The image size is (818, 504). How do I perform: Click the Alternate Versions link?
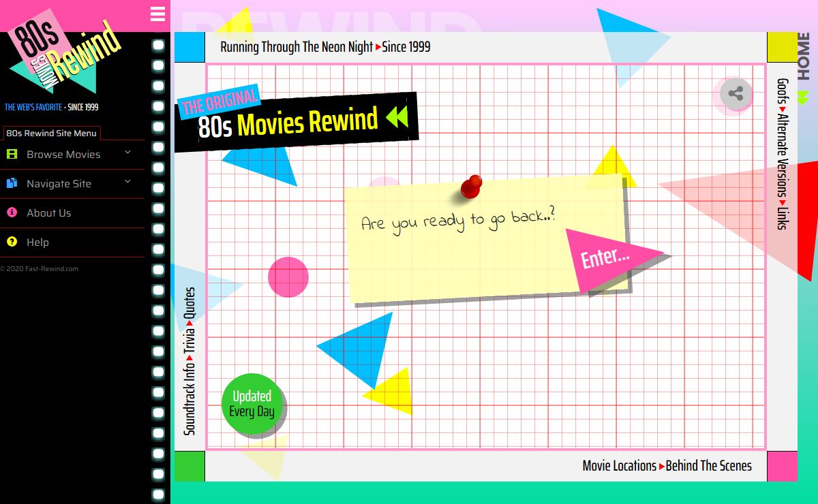(x=783, y=156)
